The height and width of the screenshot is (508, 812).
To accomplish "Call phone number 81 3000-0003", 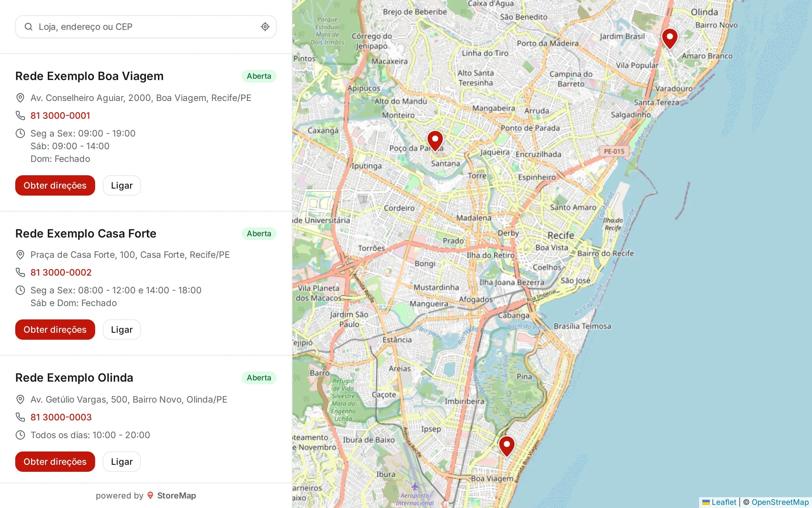I will tap(61, 417).
